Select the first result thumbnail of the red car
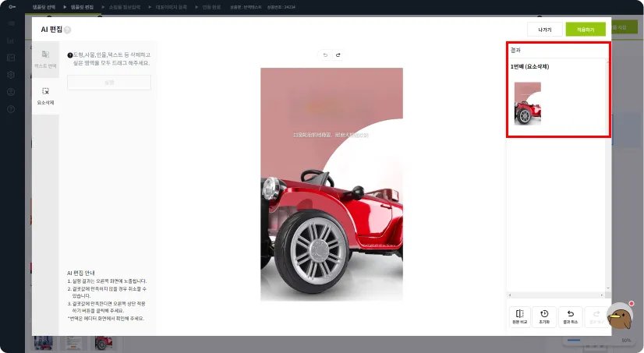Screen dimensions: 644x353 pyautogui.click(x=527, y=104)
